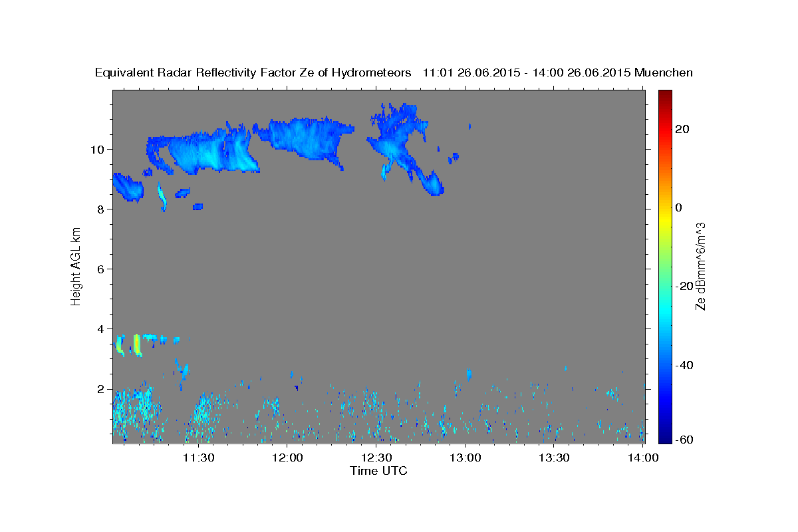The height and width of the screenshot is (532, 798).
Task: Click the small isolated echo at 13:00 near 2.5 km
Action: click(x=469, y=374)
